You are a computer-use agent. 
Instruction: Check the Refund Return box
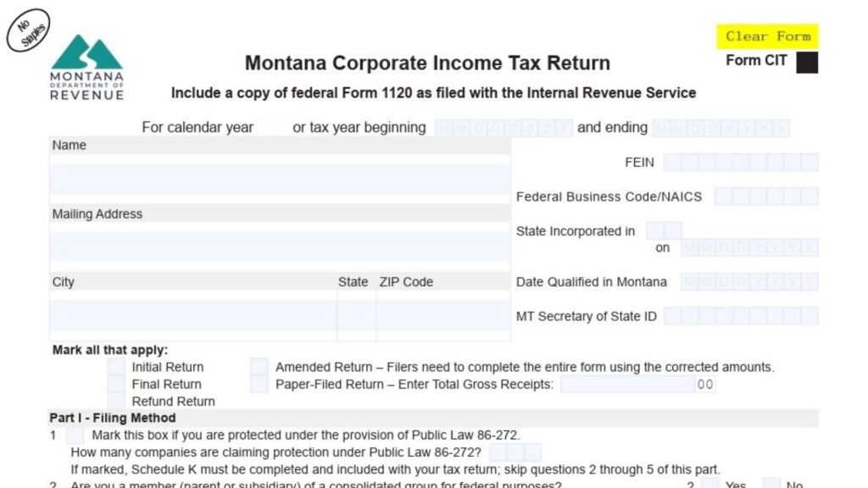coord(115,401)
